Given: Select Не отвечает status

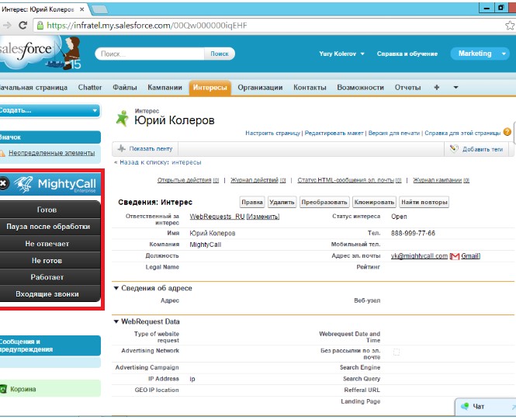Looking at the screenshot, I should coord(50,244).
